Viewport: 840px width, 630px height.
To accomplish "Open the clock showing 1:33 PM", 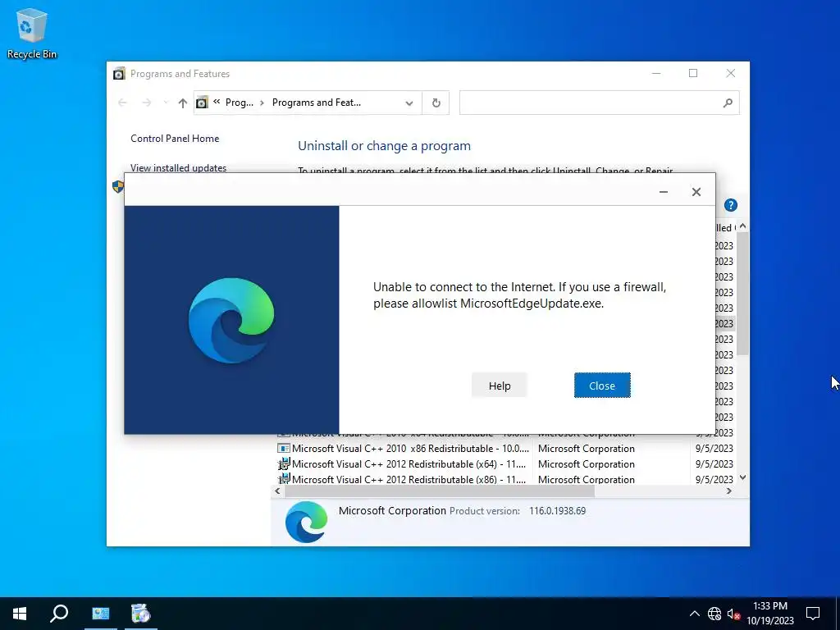I will 770,614.
